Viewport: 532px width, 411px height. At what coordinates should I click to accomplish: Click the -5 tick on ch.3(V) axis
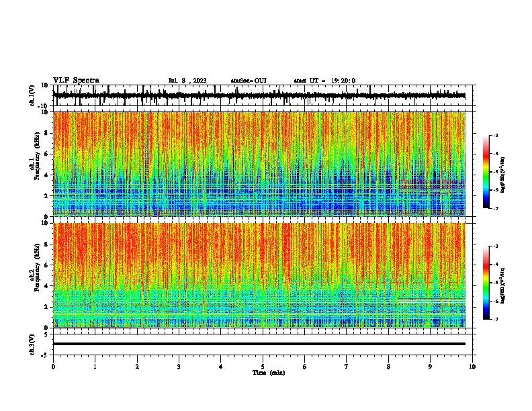[x=46, y=355]
